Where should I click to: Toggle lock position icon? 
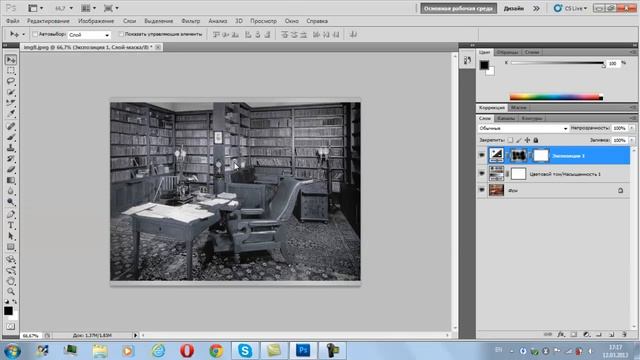tap(527, 140)
